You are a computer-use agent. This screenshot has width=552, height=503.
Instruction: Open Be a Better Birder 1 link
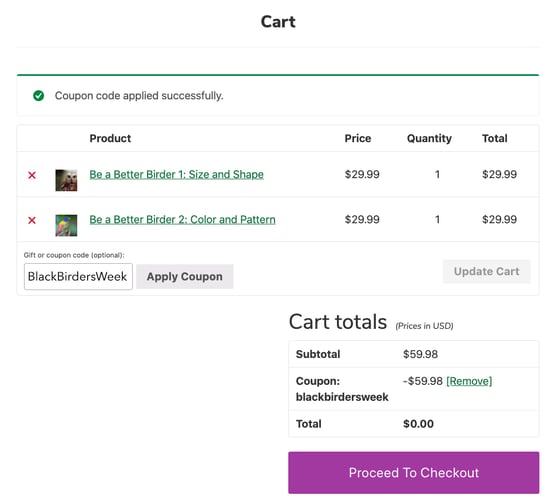176,174
